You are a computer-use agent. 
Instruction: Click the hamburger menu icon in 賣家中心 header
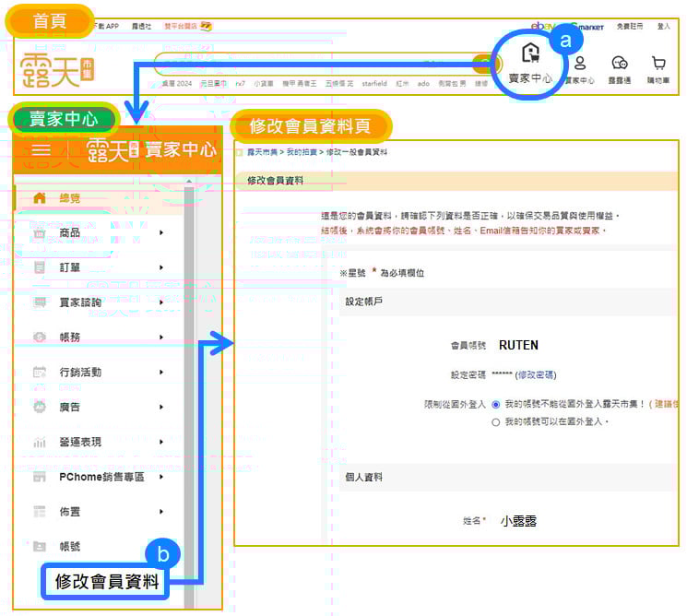pos(41,149)
